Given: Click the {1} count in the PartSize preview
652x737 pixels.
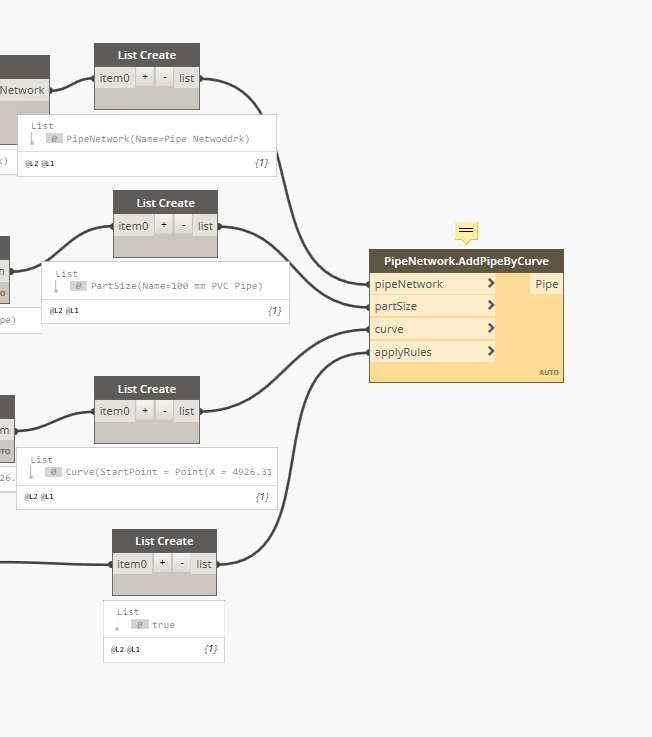Looking at the screenshot, I should click(275, 311).
